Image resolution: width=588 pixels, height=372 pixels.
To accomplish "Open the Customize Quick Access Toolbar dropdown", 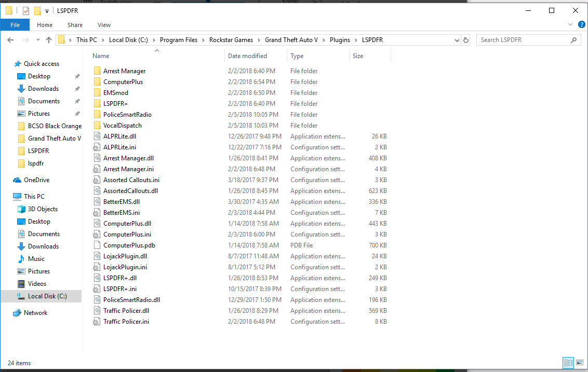I will tap(47, 11).
